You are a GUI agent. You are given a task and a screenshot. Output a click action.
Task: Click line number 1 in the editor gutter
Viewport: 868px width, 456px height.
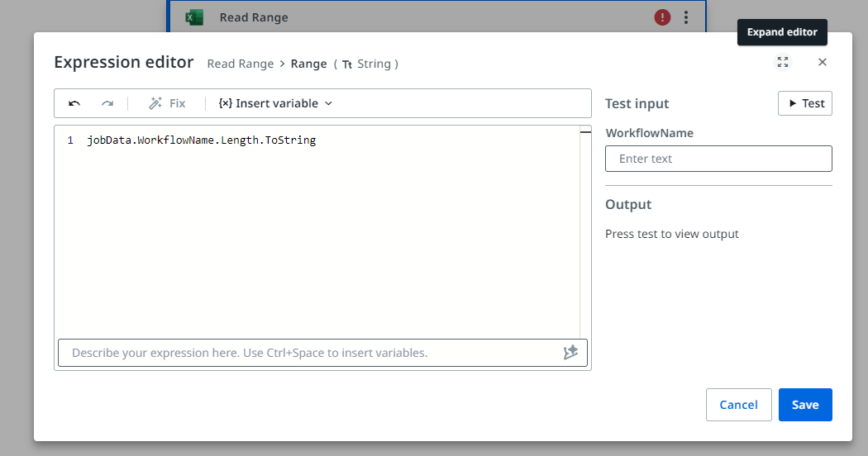[x=70, y=140]
